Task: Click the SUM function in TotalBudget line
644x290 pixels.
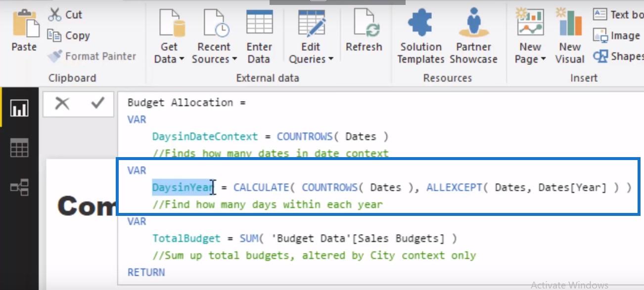Action: [249, 239]
